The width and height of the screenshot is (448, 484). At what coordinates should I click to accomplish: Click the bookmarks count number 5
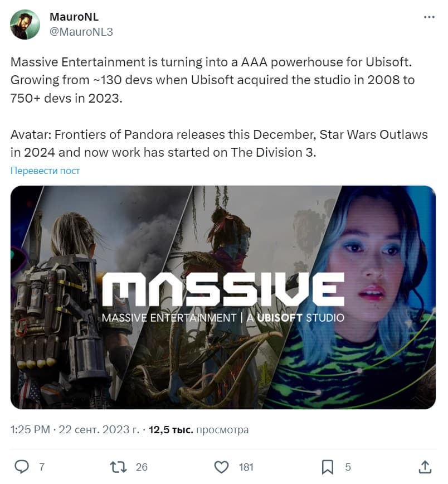point(348,467)
